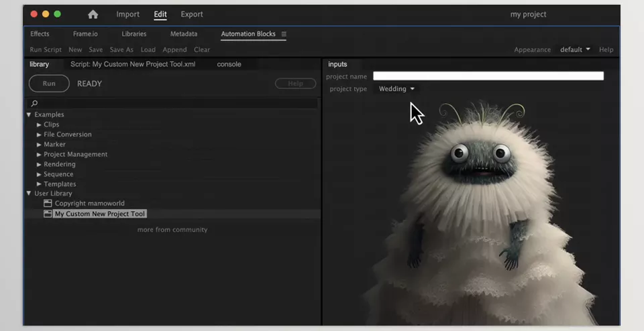
Task: Click the project name input field
Action: (488, 76)
